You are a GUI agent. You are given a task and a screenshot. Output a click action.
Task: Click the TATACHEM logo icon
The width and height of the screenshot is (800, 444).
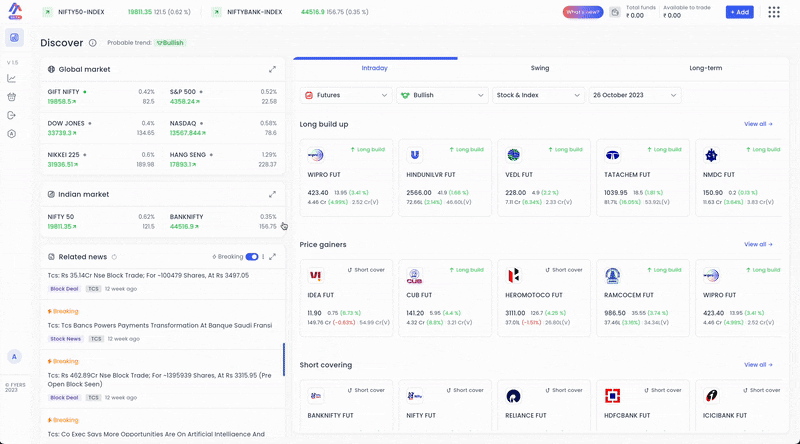[612, 155]
